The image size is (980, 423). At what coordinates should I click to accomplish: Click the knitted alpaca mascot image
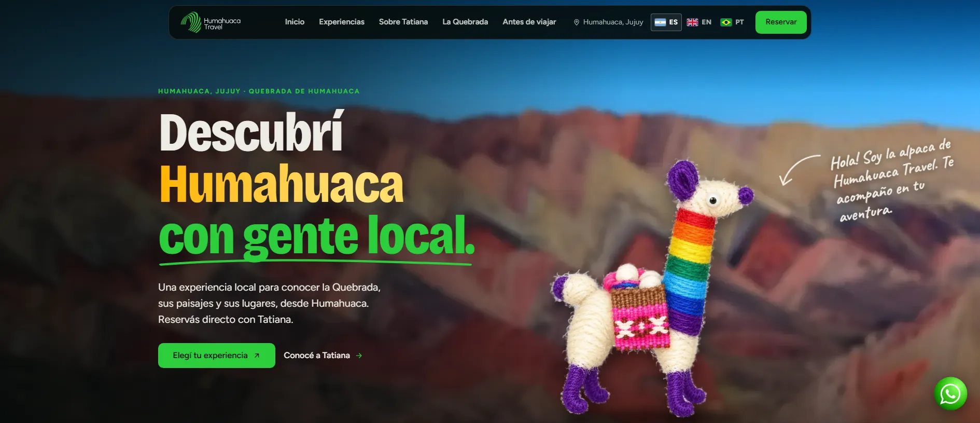(653, 288)
